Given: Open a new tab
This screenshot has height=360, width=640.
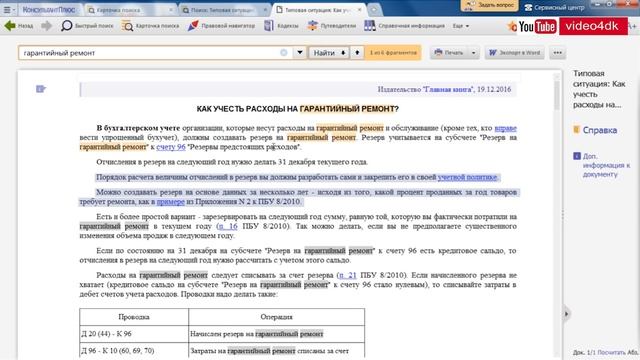Looking at the screenshot, I should pyautogui.click(x=374, y=10).
